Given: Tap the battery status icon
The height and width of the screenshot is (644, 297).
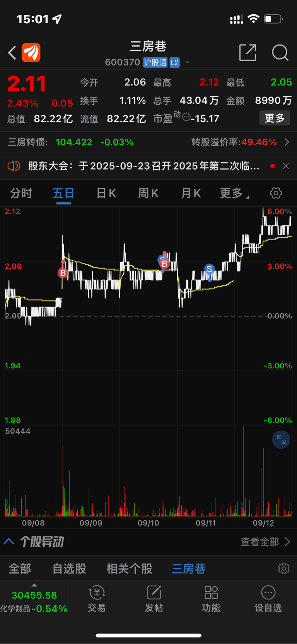Looking at the screenshot, I should pos(273,19).
